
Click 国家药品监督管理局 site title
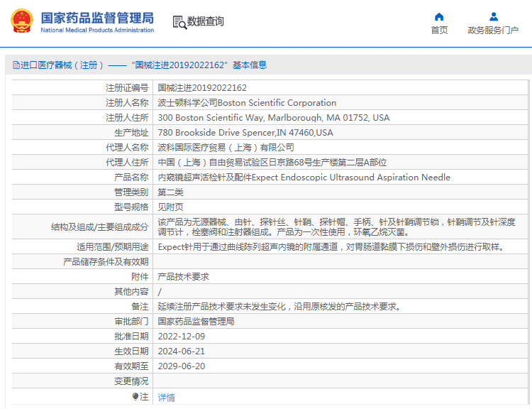(97, 18)
